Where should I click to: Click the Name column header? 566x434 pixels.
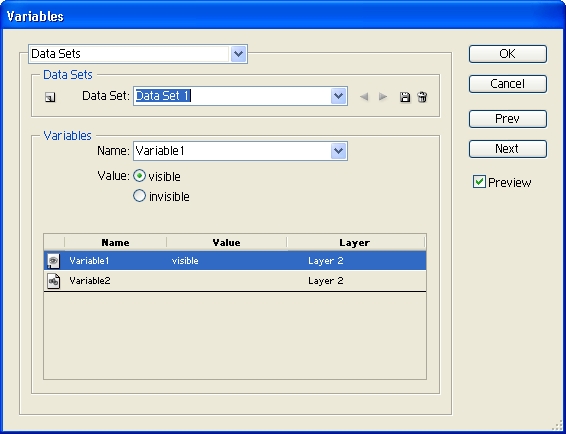tap(116, 242)
